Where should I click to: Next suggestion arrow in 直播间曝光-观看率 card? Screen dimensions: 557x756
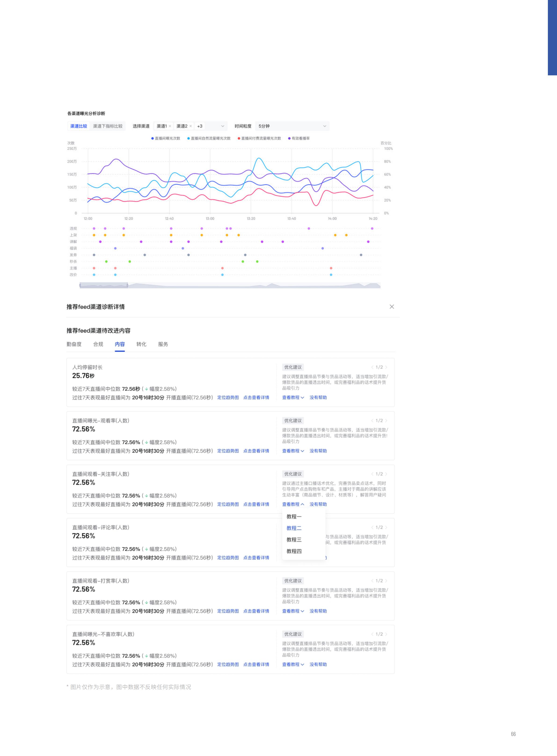[x=386, y=420]
